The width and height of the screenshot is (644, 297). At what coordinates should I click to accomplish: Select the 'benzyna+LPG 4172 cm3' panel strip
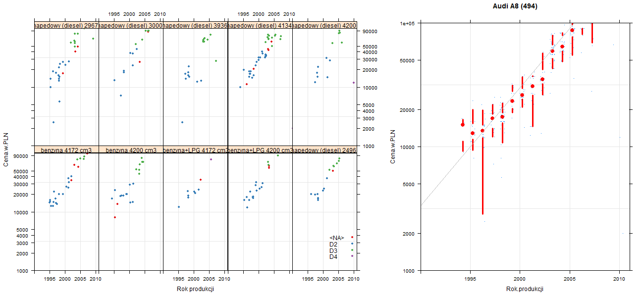pos(195,150)
